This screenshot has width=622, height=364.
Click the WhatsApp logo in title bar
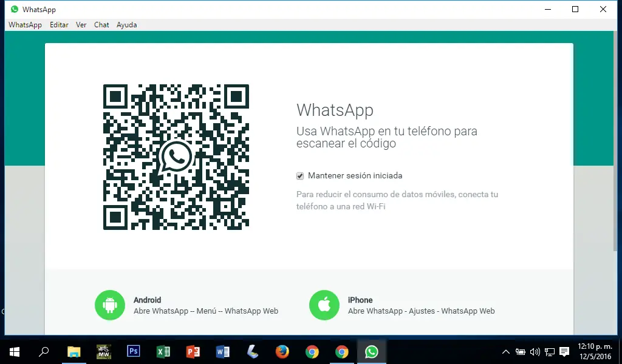pyautogui.click(x=15, y=9)
